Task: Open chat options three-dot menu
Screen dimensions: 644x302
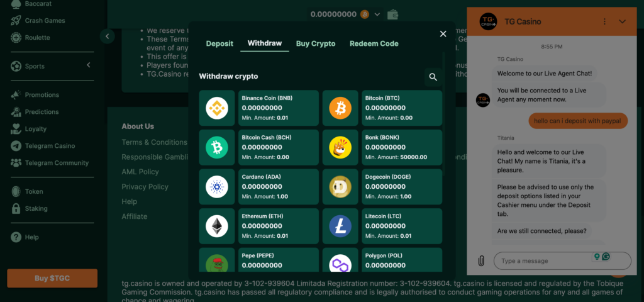Action: tap(604, 21)
